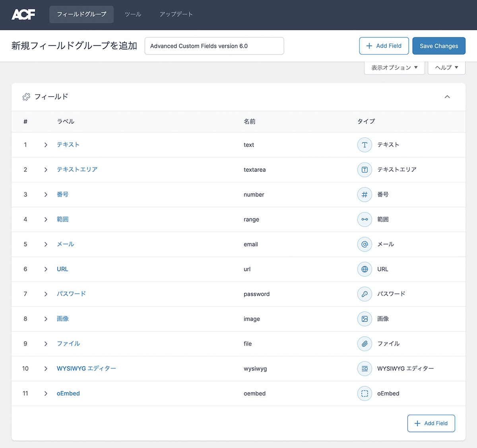Click the 範囲 range type icon
477x448 pixels.
pyautogui.click(x=365, y=219)
